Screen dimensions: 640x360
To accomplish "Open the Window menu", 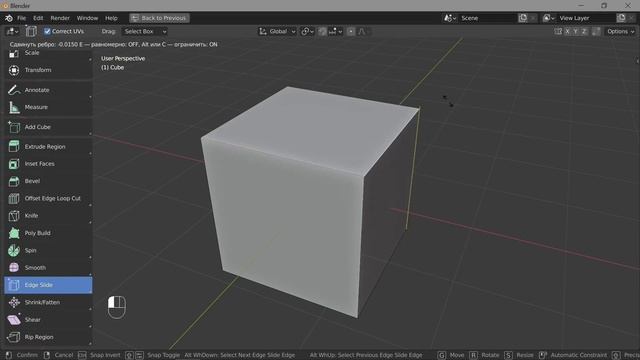I will pos(87,18).
